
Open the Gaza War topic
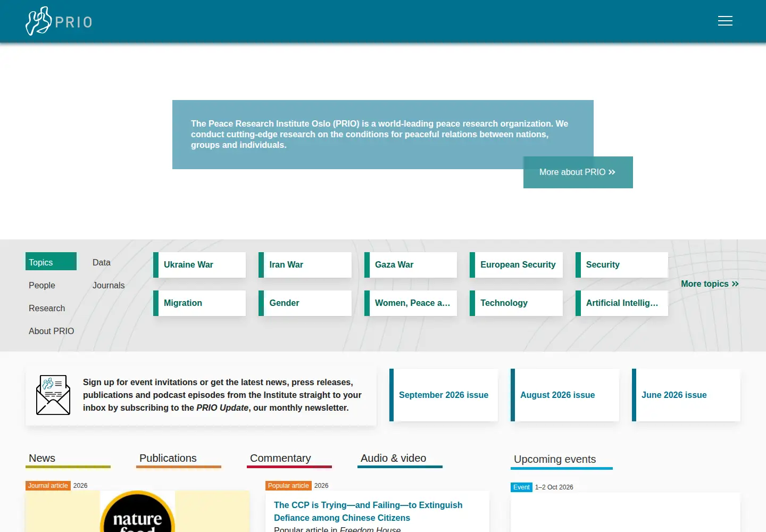[411, 265]
